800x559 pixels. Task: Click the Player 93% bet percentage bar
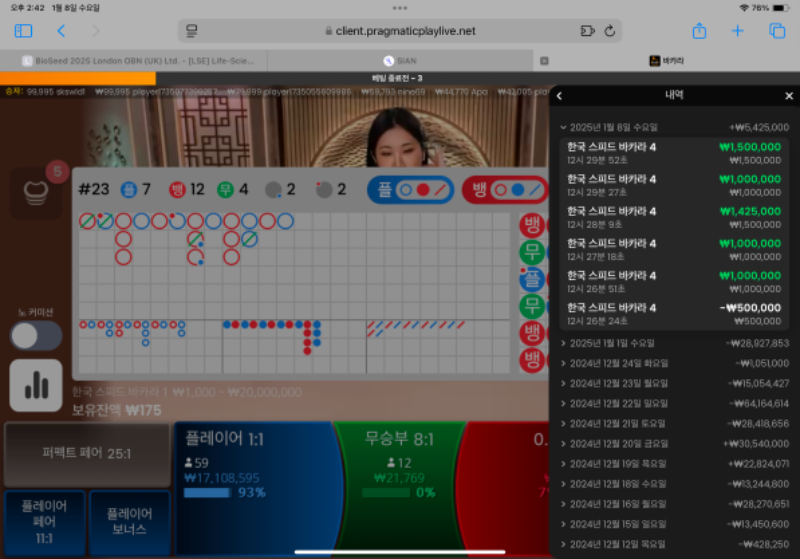coord(207,493)
